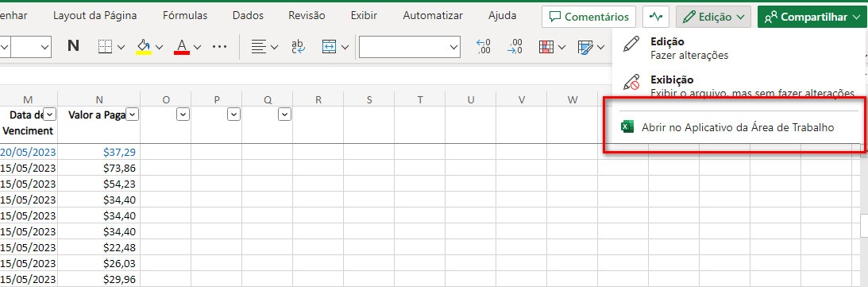
Task: Select column N header
Action: click(x=99, y=99)
